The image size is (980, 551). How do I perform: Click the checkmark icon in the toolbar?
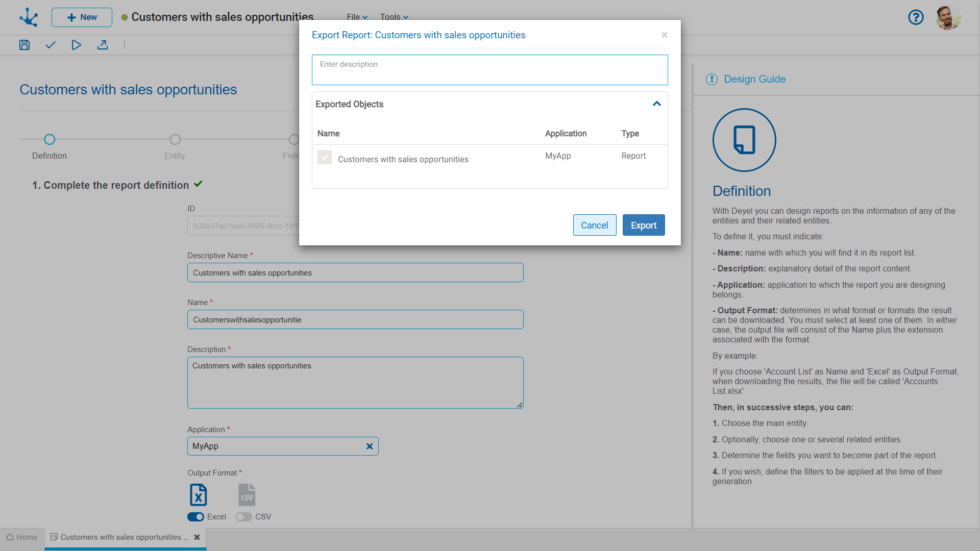point(51,45)
